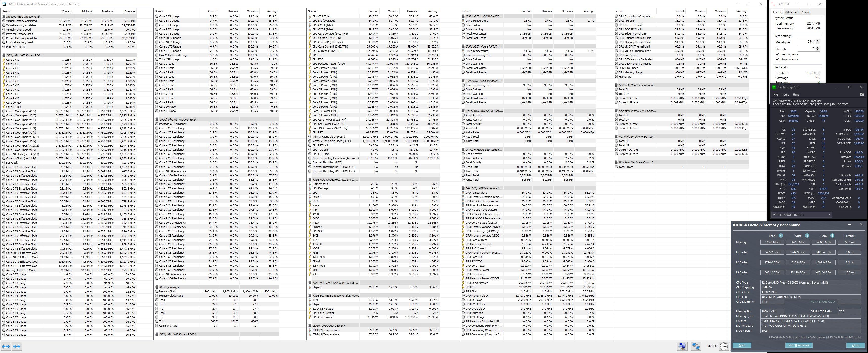868x353 pixels.
Task: Click the Copy info icon in AIDA64
Action: coord(832,236)
